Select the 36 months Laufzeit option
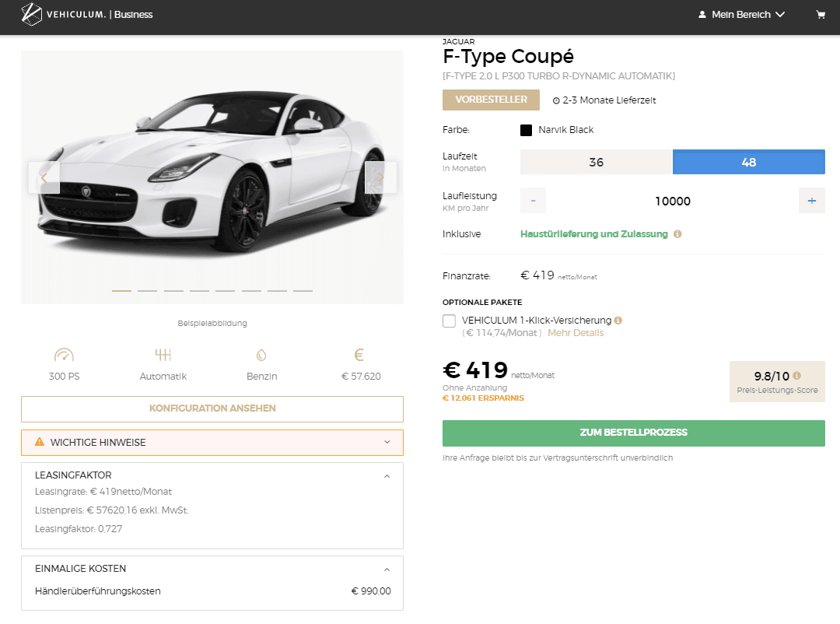This screenshot has height=624, width=840. point(597,162)
